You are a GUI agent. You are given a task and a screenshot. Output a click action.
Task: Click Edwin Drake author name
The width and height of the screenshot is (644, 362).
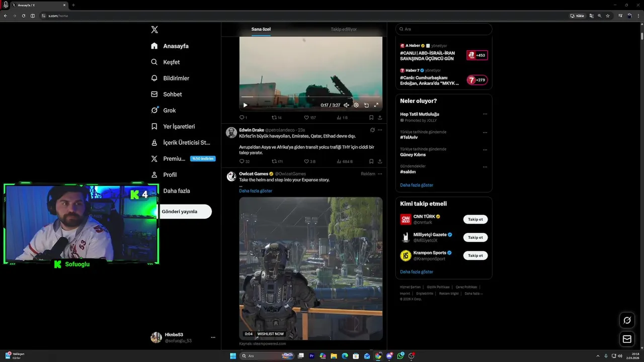[x=252, y=130]
